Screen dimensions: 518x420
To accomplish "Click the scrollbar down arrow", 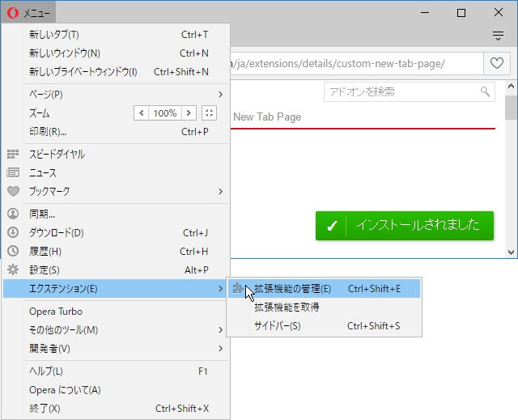I will [x=511, y=252].
